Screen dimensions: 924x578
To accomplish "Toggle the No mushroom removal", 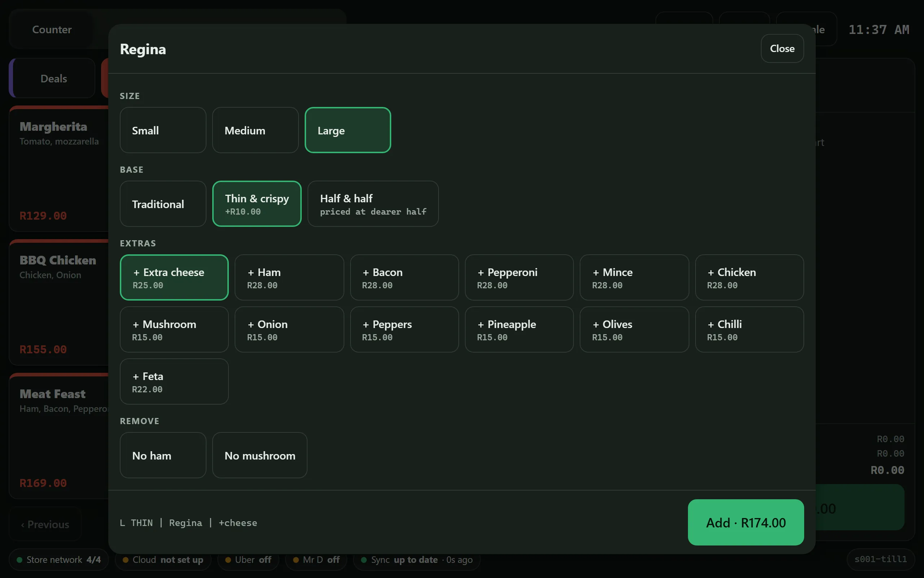I will point(260,455).
